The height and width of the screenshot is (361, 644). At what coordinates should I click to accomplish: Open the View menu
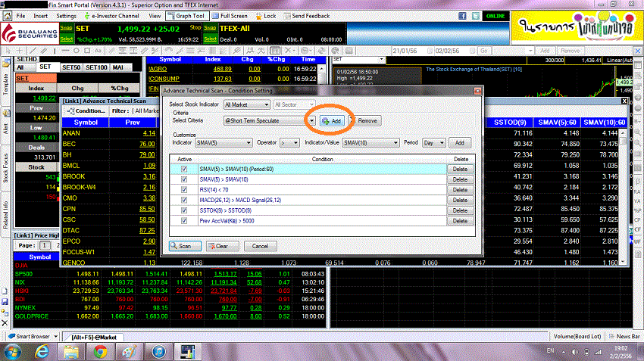155,16
